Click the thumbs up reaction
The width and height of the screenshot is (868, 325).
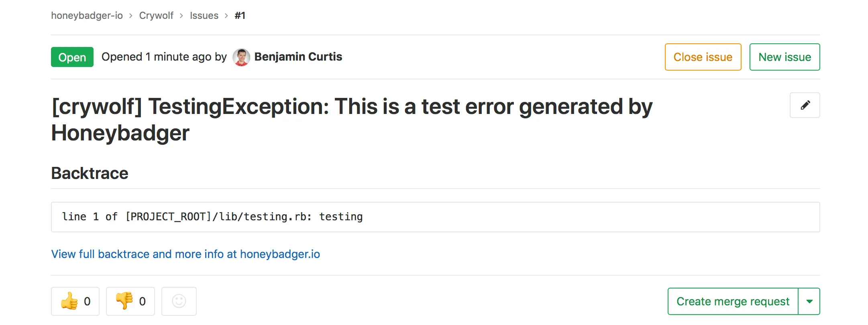tap(69, 301)
